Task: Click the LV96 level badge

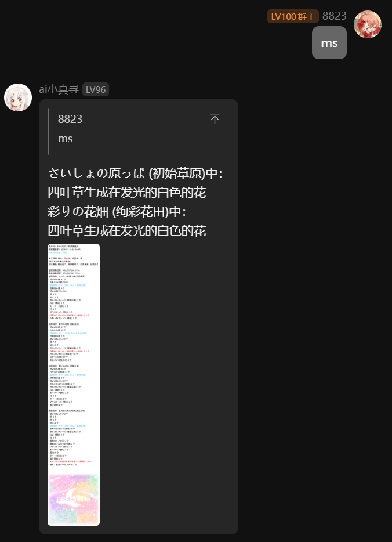Action: point(96,89)
